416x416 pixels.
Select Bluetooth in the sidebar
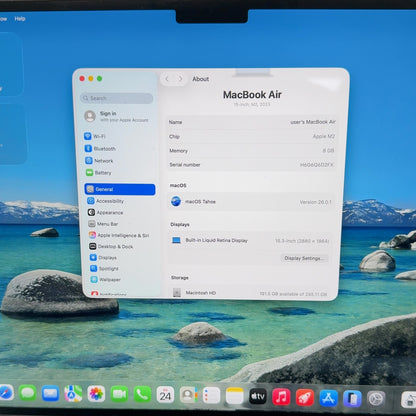[x=100, y=148]
